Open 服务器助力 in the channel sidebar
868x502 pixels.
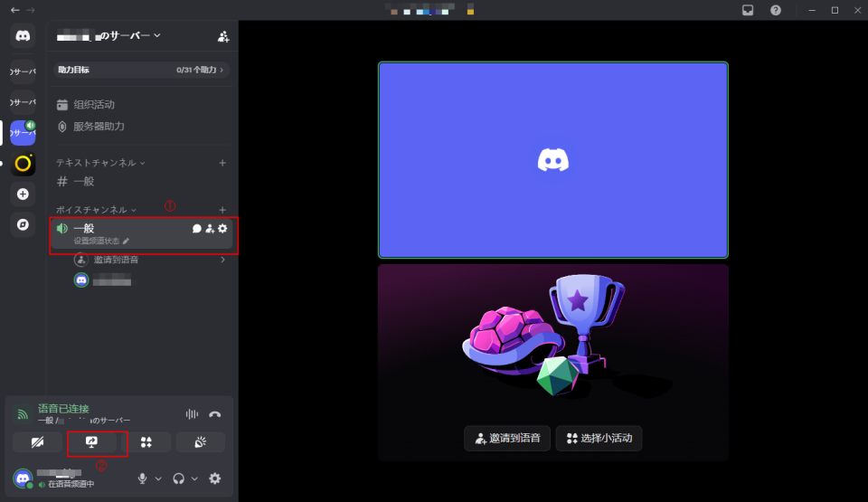click(x=99, y=127)
